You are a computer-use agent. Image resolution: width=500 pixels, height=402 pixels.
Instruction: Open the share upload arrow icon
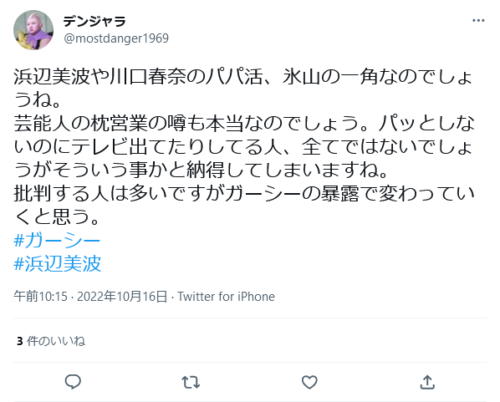(x=427, y=382)
